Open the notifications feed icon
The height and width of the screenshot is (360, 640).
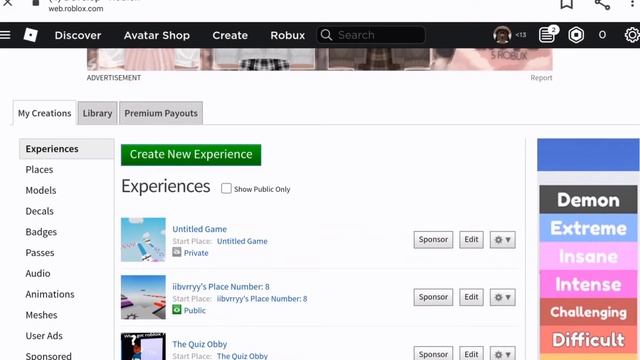click(x=547, y=35)
